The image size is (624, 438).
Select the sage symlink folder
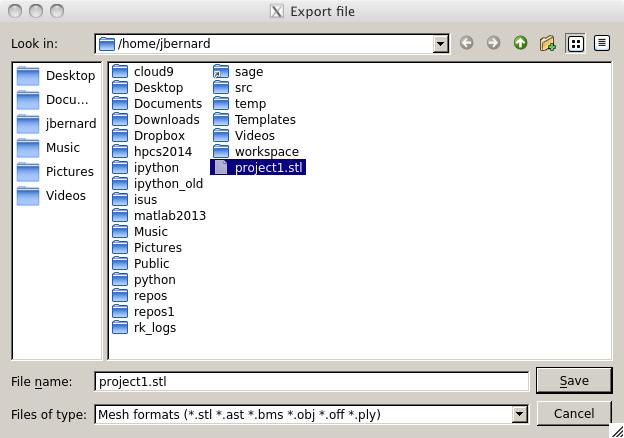coord(238,72)
